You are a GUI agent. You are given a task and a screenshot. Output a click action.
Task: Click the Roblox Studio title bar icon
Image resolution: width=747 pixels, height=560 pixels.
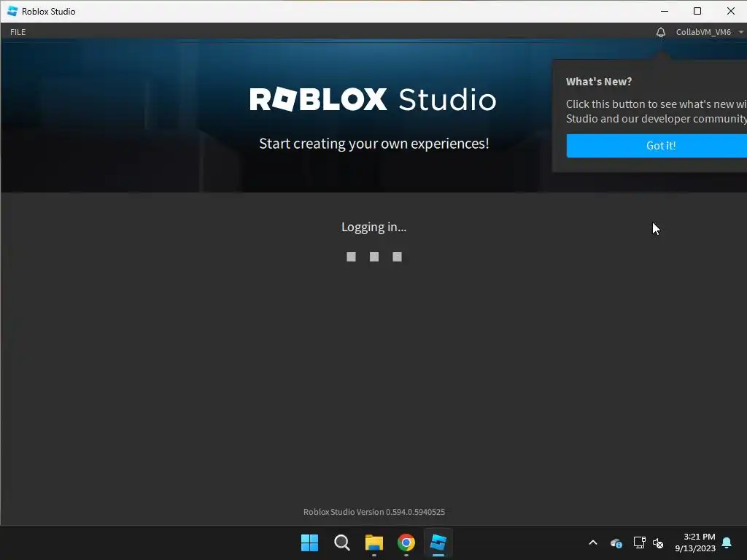tap(12, 11)
